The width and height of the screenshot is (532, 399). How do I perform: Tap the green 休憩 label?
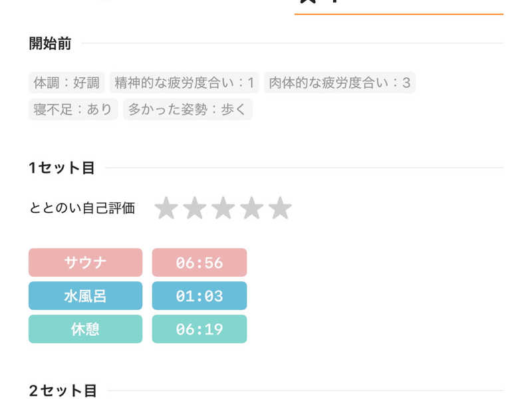[85, 329]
